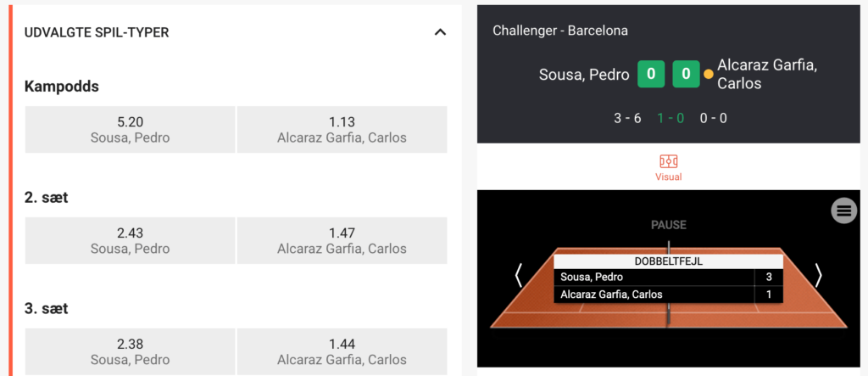Click the first set score 3 - 6
The image size is (868, 376).
[627, 118]
